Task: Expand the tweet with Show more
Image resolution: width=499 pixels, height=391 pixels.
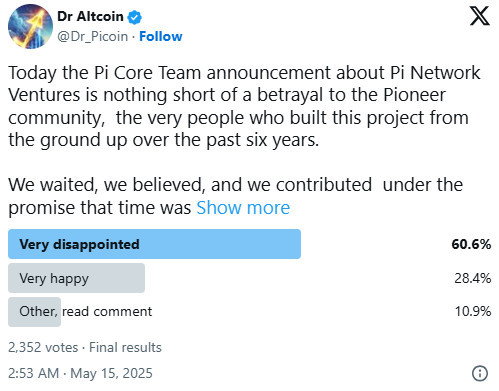Action: click(x=243, y=208)
